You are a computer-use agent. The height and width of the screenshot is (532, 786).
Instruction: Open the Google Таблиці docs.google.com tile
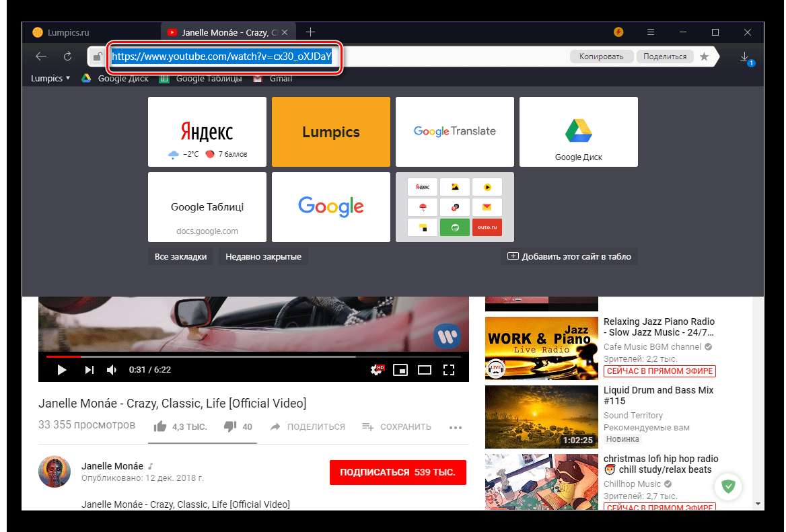click(207, 207)
